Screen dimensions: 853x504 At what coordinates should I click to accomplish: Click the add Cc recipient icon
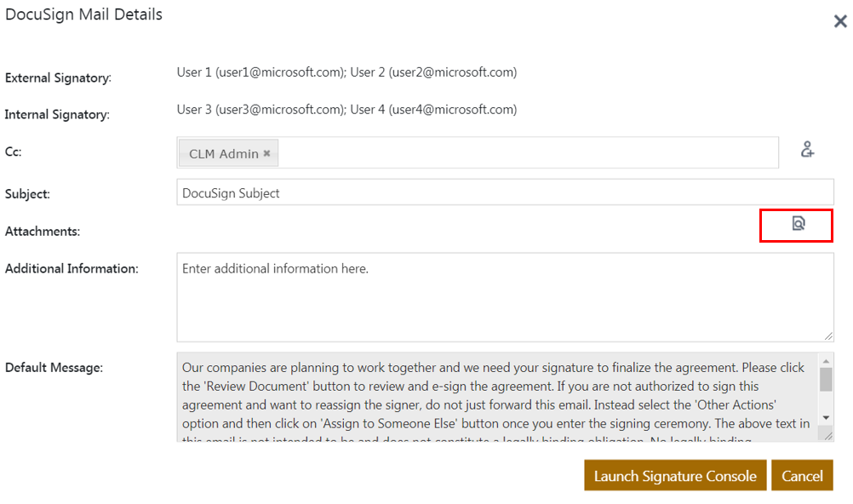tap(807, 150)
